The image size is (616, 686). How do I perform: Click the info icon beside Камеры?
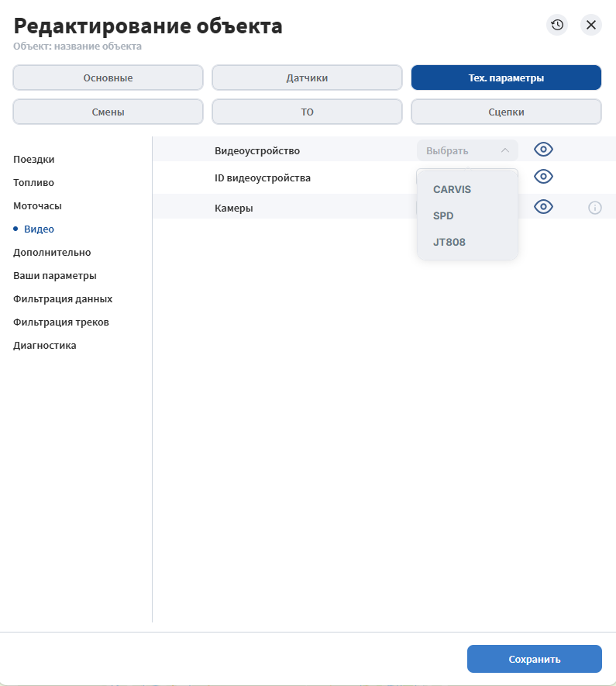tap(594, 208)
